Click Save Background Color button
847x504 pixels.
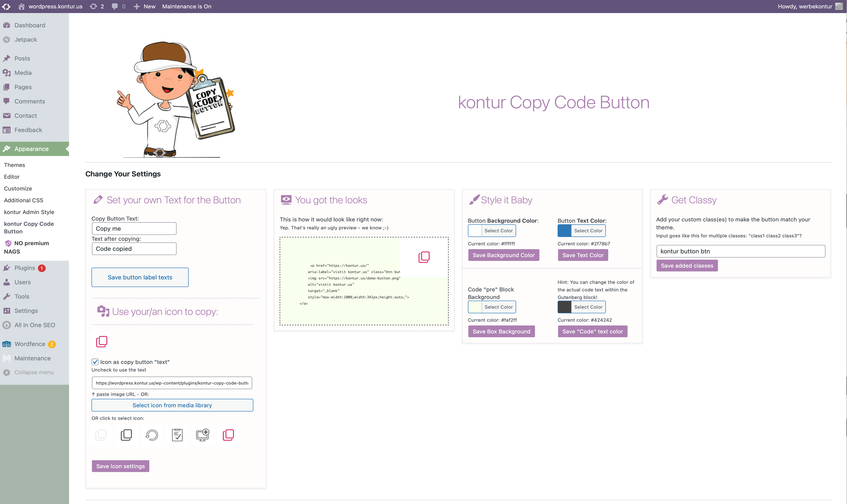[x=503, y=255]
